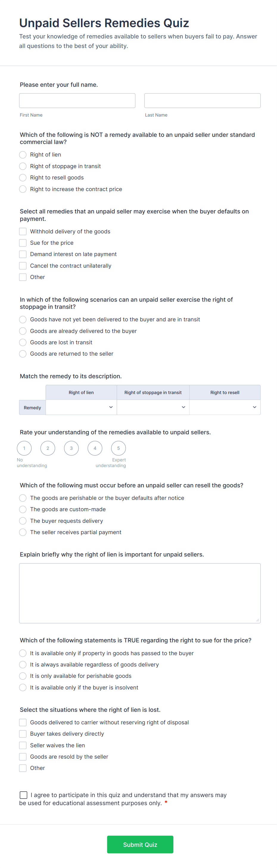The height and width of the screenshot is (868, 277).
Task: Select "The goods are custom-made" option
Action: tap(23, 509)
